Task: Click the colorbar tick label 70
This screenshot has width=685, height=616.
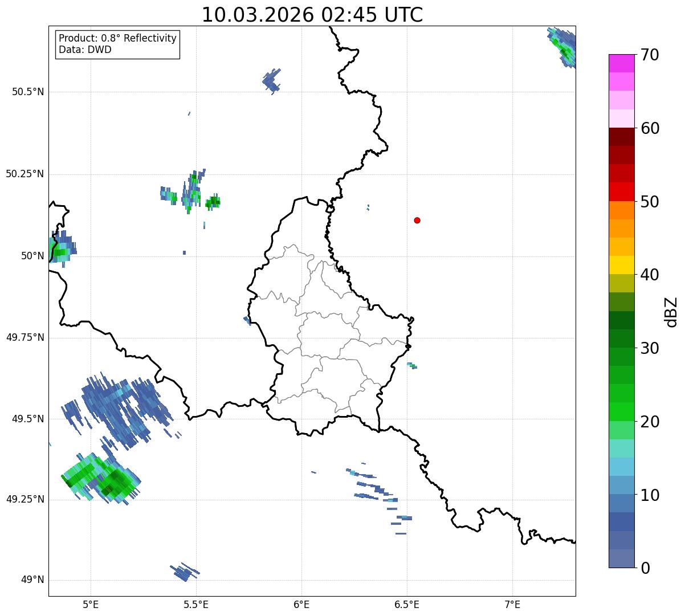Action: click(x=650, y=55)
